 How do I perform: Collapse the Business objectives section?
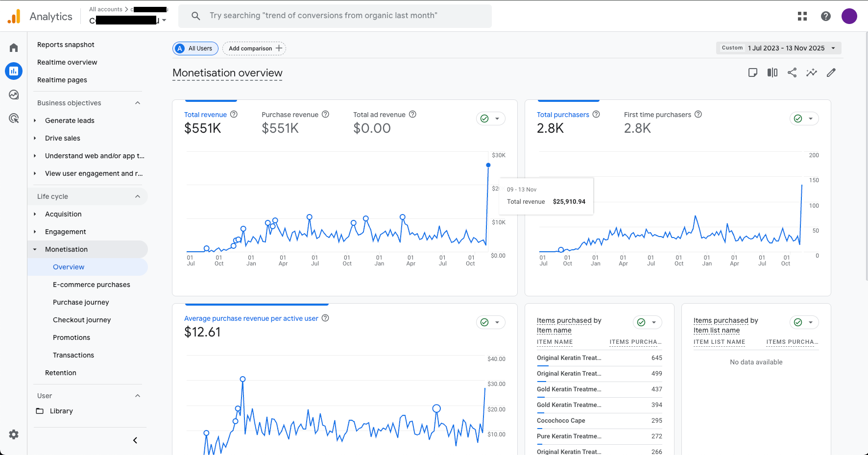pos(138,103)
